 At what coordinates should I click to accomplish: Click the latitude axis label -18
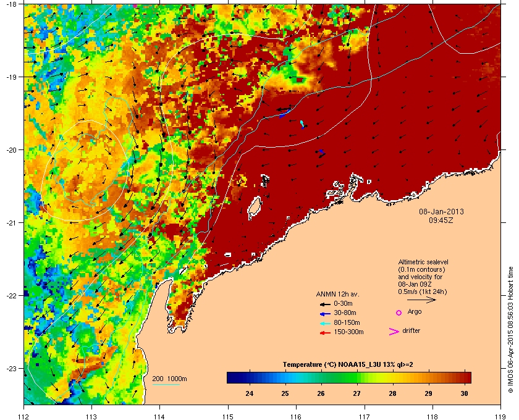12,4
